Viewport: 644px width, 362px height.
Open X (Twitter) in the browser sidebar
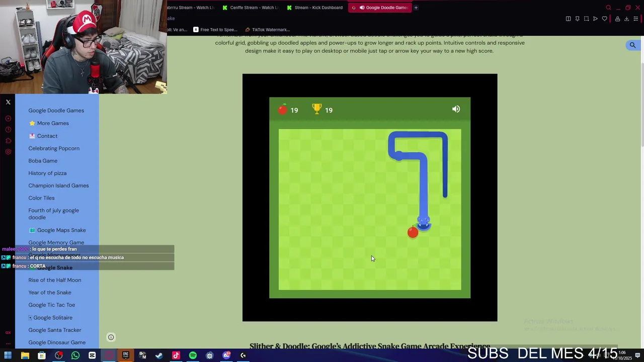(8, 102)
